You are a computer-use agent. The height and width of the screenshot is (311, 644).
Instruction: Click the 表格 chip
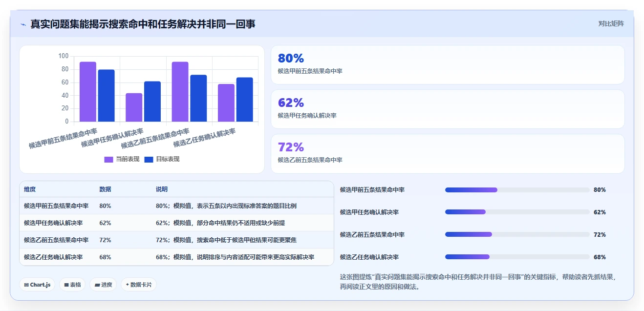click(72, 285)
